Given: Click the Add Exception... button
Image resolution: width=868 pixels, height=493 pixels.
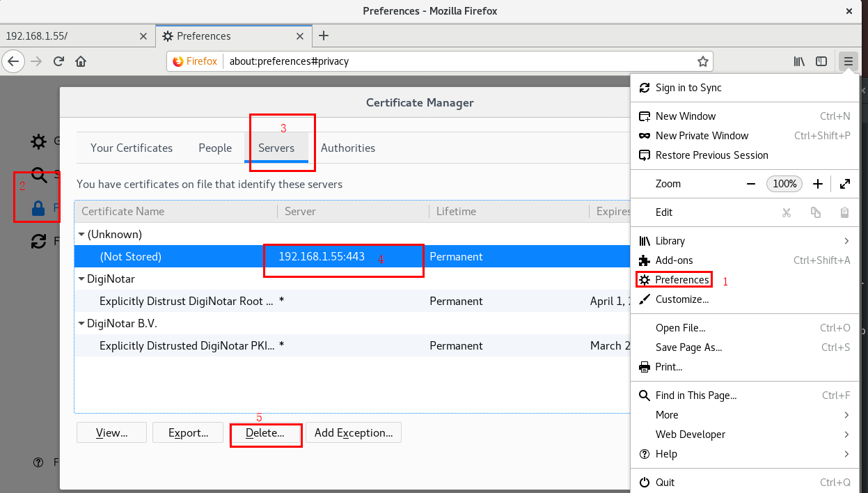Looking at the screenshot, I should coord(354,433).
